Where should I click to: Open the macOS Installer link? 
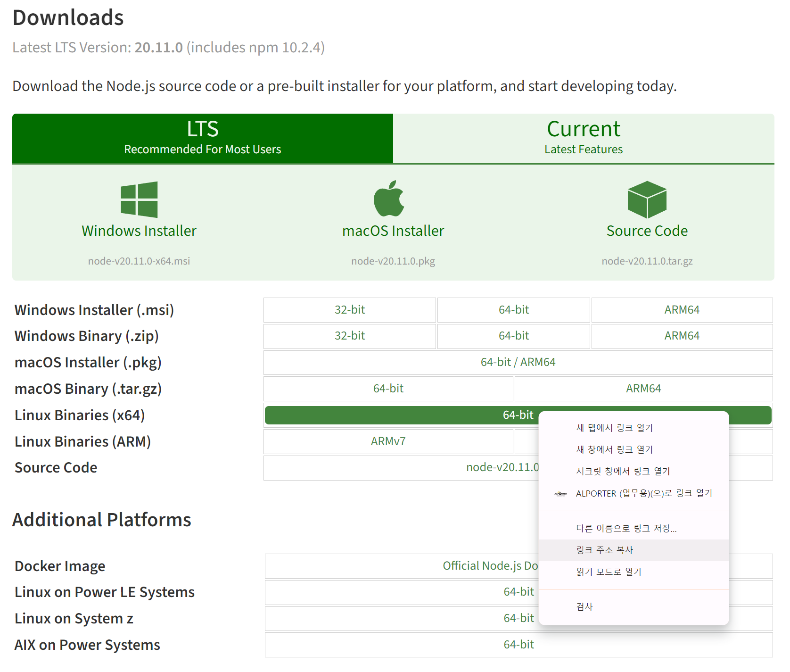[x=393, y=231]
